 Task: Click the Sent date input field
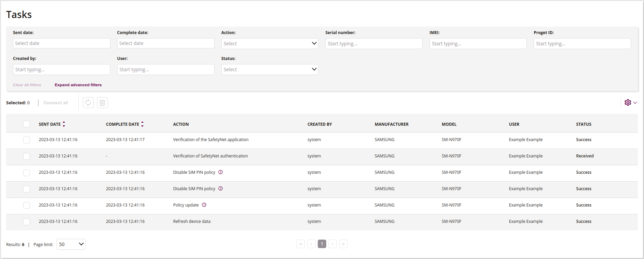[x=62, y=43]
